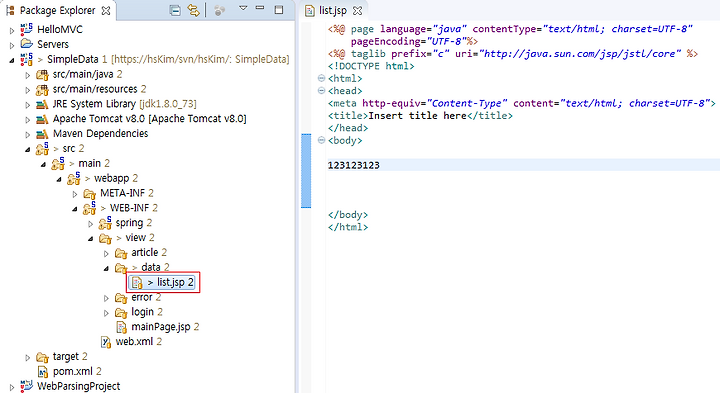Expand Apache Tomcat v8.0 library
This screenshot has height=393, width=720.
pos(28,120)
